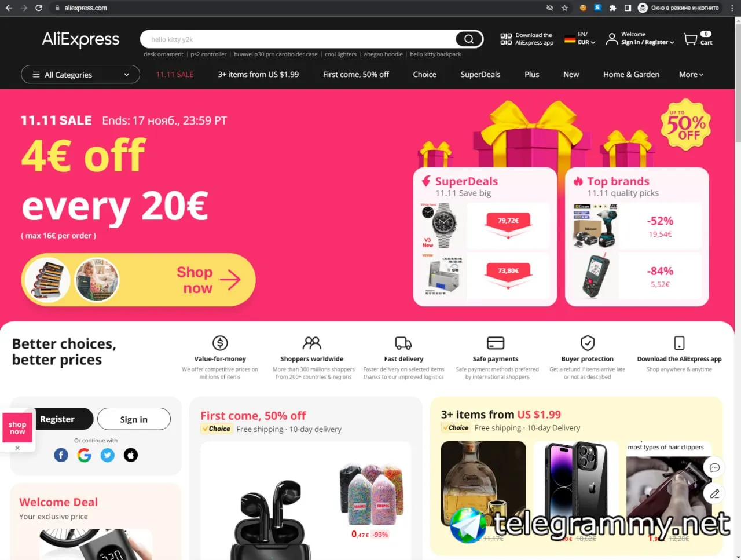Click the QR code download app icon

(506, 39)
